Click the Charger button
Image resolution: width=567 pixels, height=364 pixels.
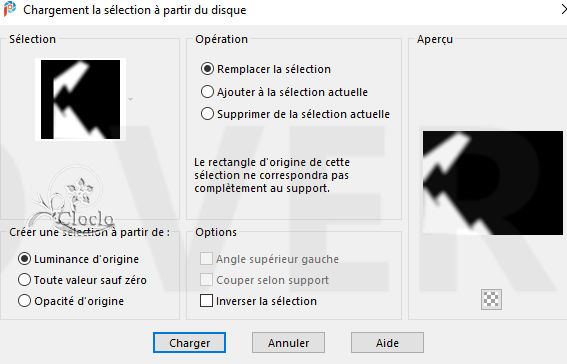189,343
